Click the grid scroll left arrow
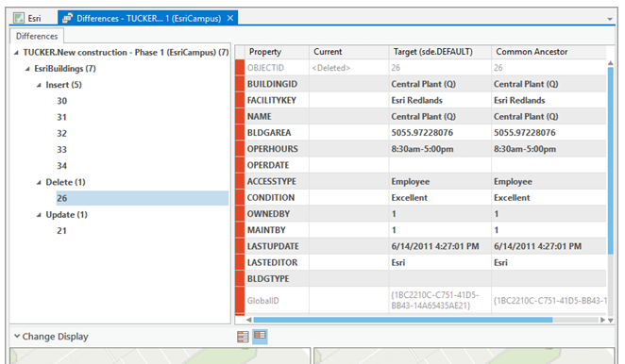This screenshot has height=364, width=625. tap(248, 320)
